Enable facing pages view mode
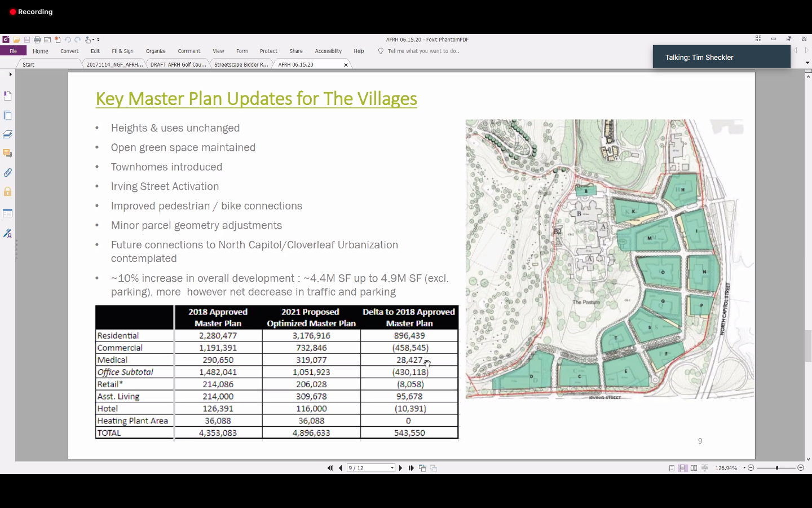This screenshot has width=812, height=508. [x=694, y=468]
